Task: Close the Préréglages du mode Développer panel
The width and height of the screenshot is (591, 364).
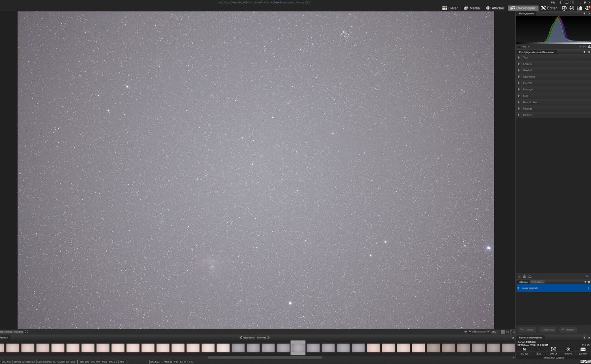Action: [x=589, y=52]
